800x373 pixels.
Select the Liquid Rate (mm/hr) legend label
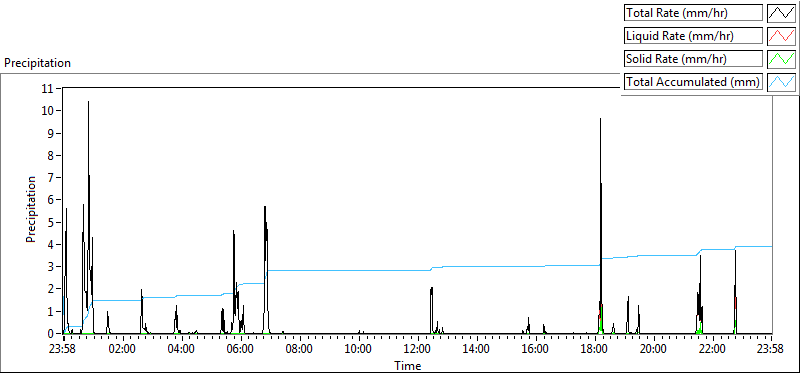694,36
